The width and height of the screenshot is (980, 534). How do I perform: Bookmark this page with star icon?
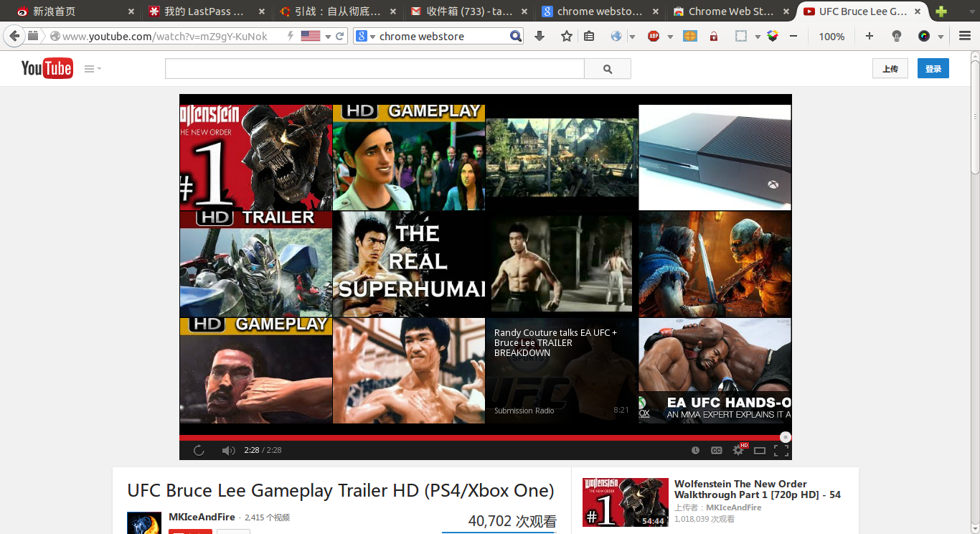coord(567,36)
